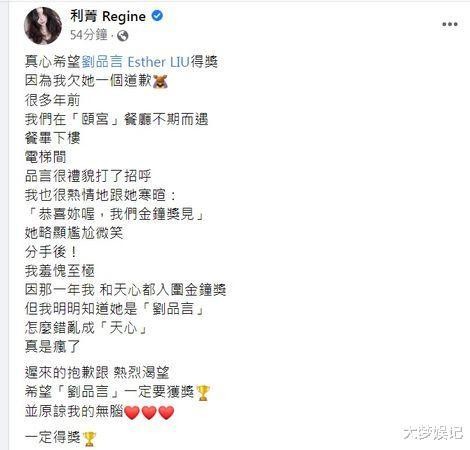
Task: Click the bowing emoji after 道歉
Action: pyautogui.click(x=160, y=81)
